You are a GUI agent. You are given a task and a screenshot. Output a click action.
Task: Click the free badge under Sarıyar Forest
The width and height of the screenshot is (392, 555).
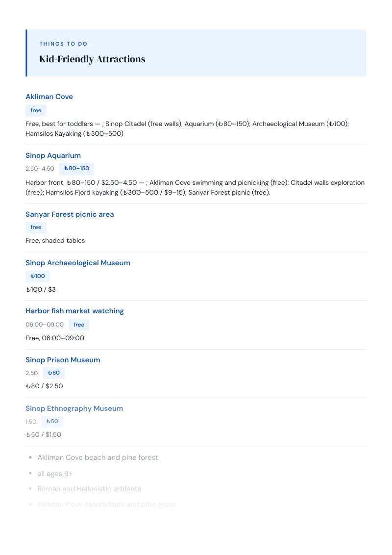(36, 227)
